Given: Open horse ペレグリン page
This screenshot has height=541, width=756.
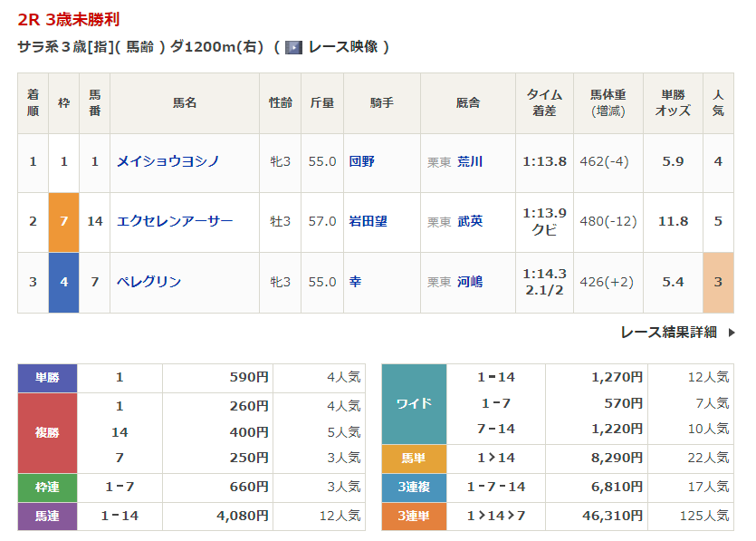Looking at the screenshot, I should click(149, 282).
